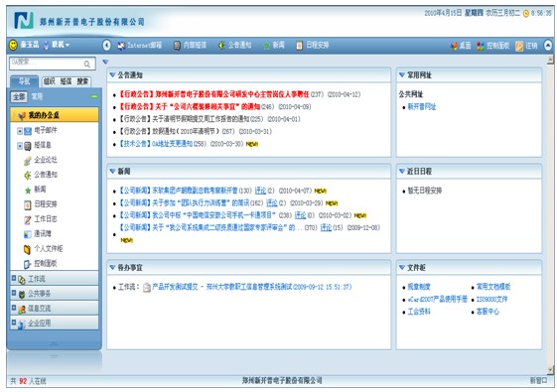Image resolution: width=557 pixels, height=392 pixels.
Task: Open announcement about 清明节假期提交周工作报告
Action: 184,119
